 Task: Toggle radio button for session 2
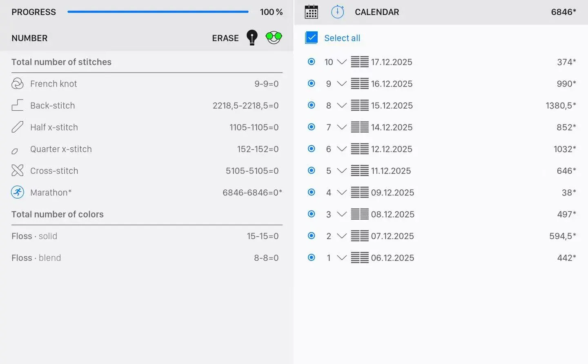pos(311,235)
